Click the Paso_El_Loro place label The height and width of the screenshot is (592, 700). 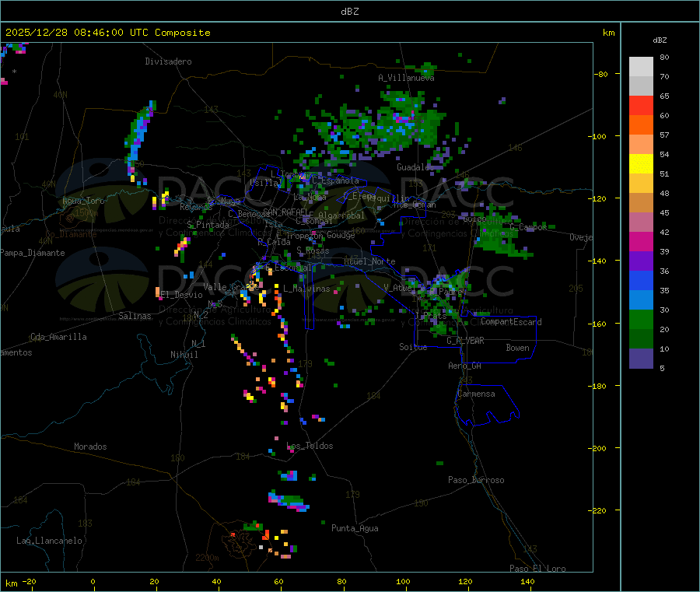[x=537, y=569]
